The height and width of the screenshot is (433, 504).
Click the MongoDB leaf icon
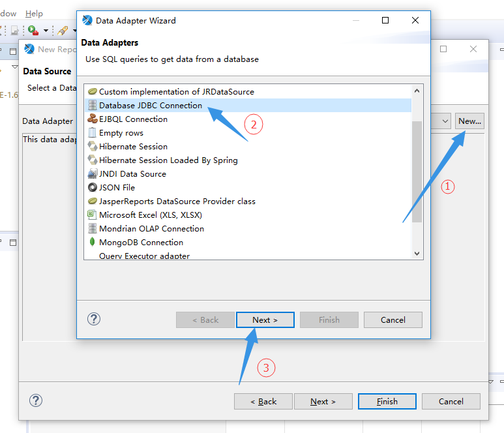92,242
